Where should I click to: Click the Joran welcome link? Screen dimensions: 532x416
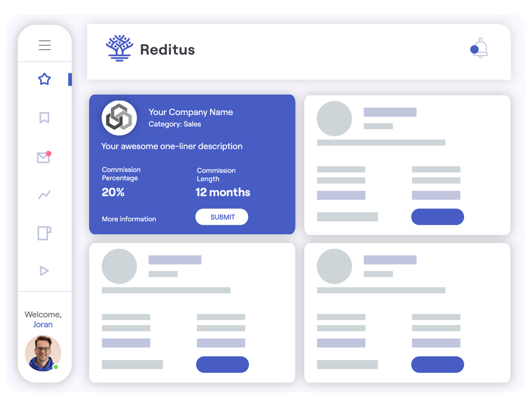pos(43,324)
